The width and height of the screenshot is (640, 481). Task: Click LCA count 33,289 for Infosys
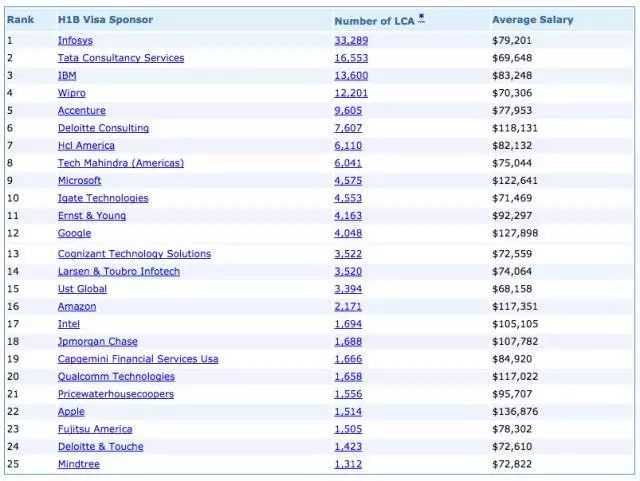(351, 40)
